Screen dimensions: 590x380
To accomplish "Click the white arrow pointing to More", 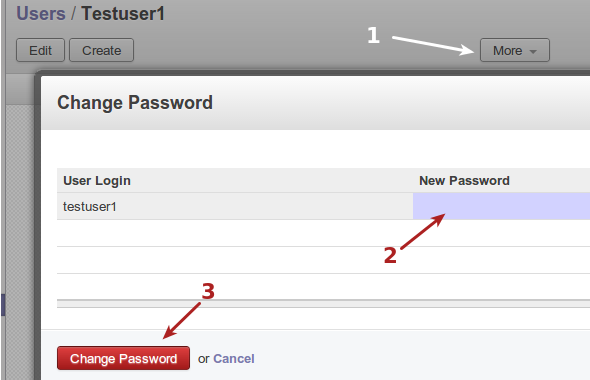I will click(x=433, y=46).
